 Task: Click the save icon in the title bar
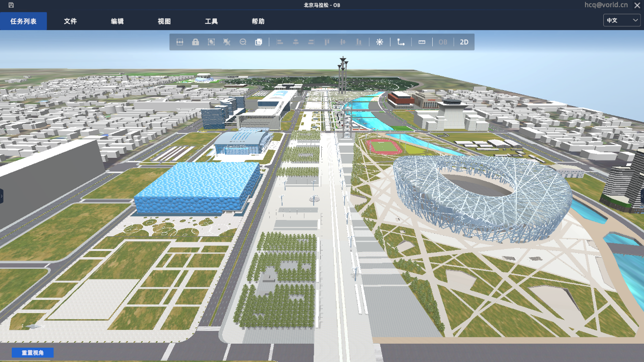pos(11,5)
